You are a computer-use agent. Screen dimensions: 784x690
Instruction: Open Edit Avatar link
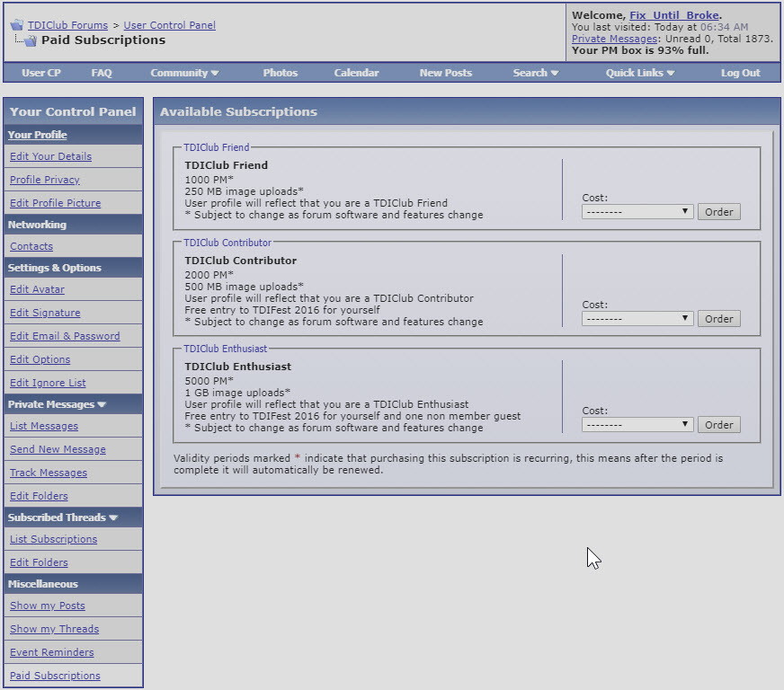click(x=37, y=289)
